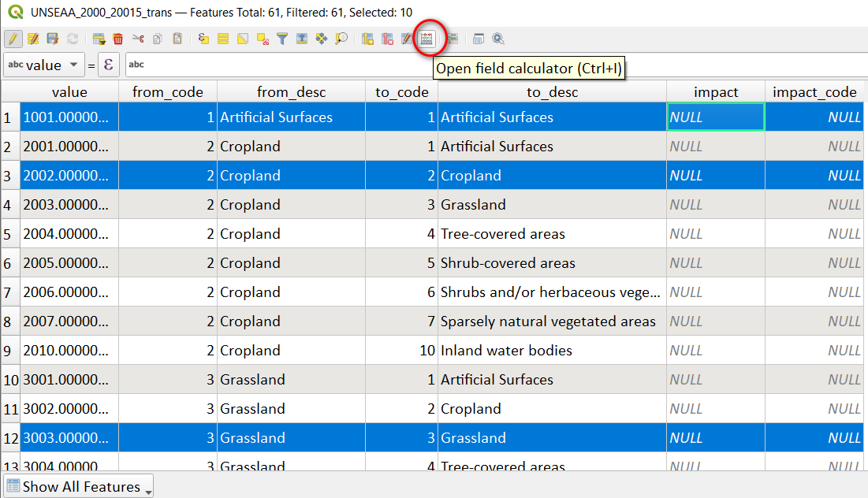
Task: Click row 1 from_desc 'Artificial Surfaces' cell
Action: (291, 117)
